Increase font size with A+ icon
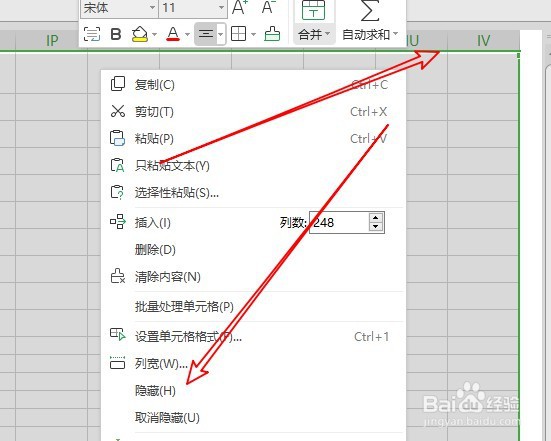This screenshot has height=441, width=551. click(x=240, y=7)
